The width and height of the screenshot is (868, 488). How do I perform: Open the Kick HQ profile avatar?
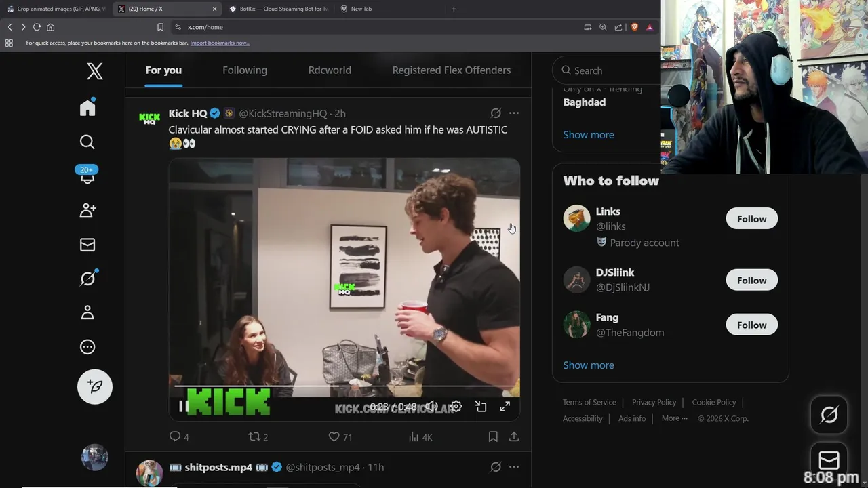click(x=150, y=119)
